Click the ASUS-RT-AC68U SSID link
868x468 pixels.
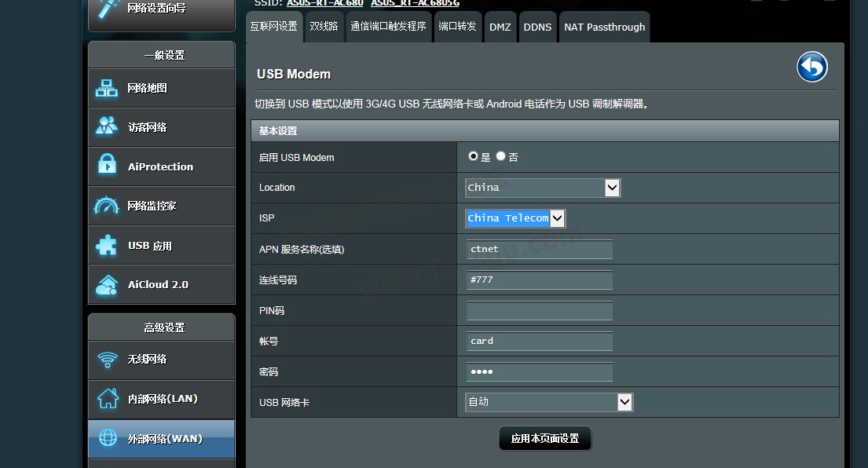pyautogui.click(x=325, y=3)
